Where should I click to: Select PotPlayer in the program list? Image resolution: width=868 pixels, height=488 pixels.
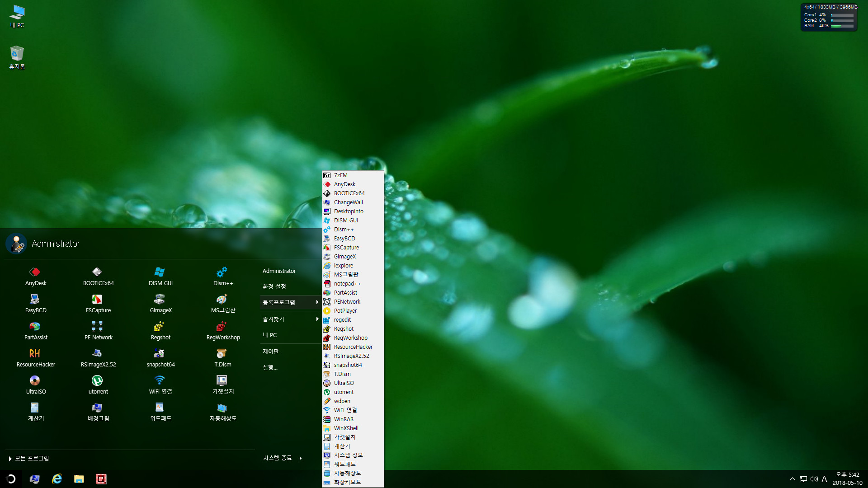point(353,310)
